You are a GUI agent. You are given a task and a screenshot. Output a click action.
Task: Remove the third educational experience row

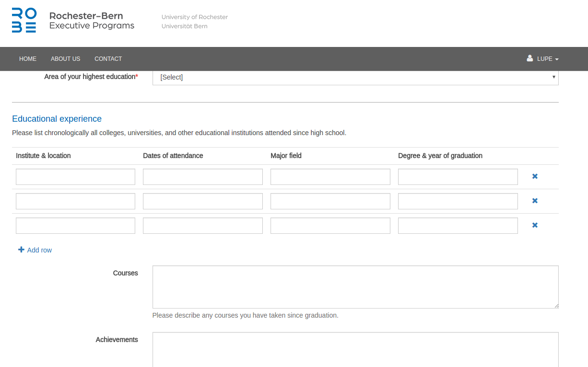[x=535, y=225]
